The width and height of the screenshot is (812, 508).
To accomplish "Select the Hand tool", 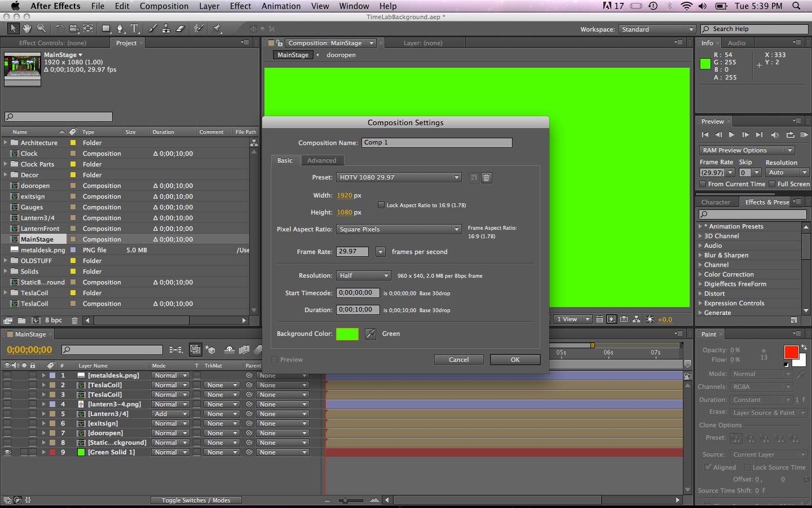I will pos(27,28).
